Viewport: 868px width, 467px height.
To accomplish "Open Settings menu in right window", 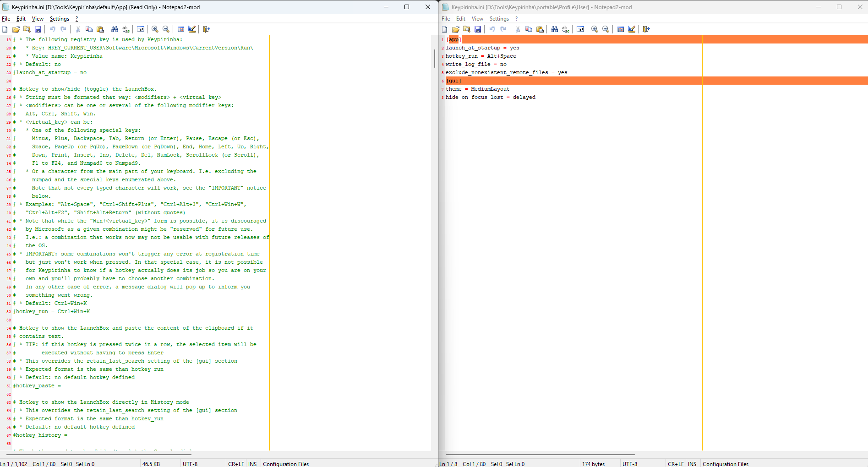I will tap(499, 19).
